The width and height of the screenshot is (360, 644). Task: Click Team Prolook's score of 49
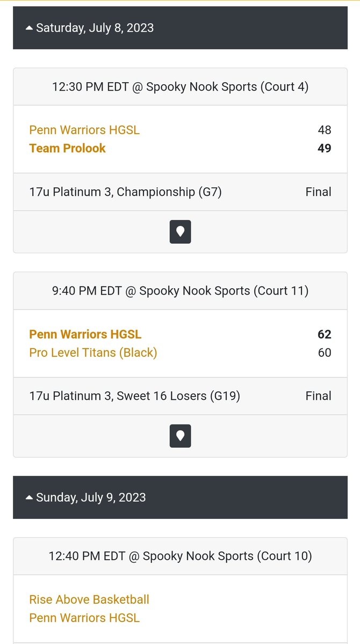tap(325, 148)
